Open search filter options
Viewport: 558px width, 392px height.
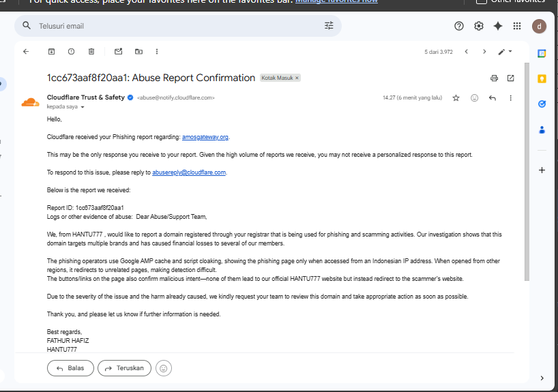329,26
